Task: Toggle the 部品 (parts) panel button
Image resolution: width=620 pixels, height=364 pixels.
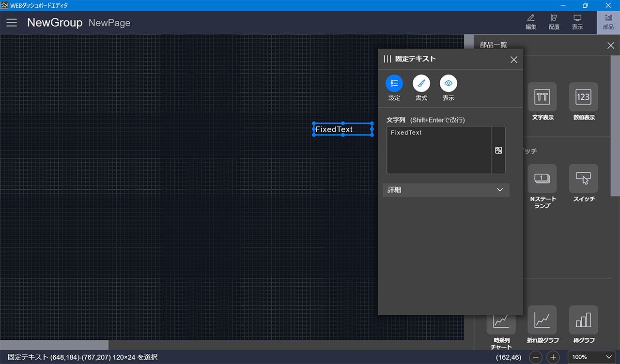Action: [x=608, y=22]
